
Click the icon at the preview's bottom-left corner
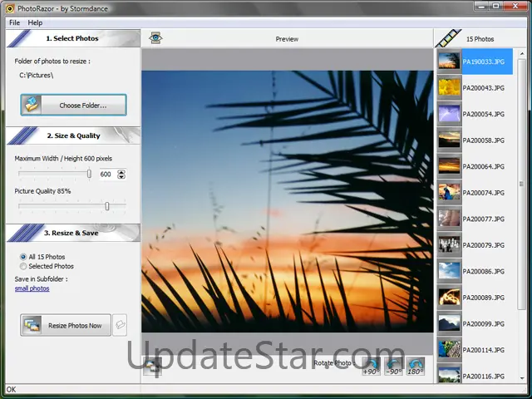[153, 366]
